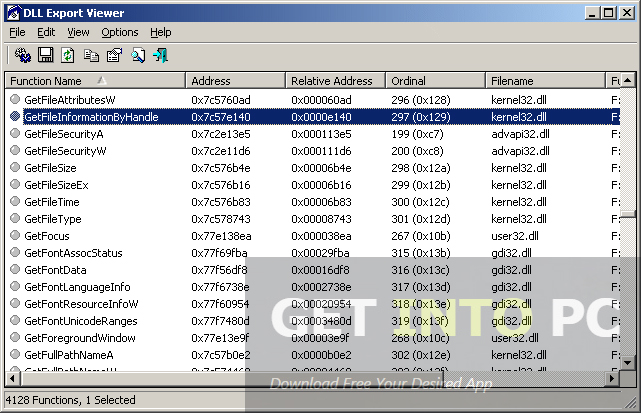Click the status bar text 4128 Functions, 1 Selected

point(70,400)
